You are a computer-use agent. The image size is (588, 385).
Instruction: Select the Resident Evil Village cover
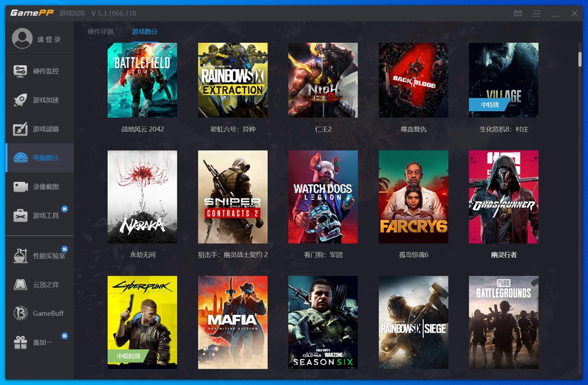click(504, 80)
